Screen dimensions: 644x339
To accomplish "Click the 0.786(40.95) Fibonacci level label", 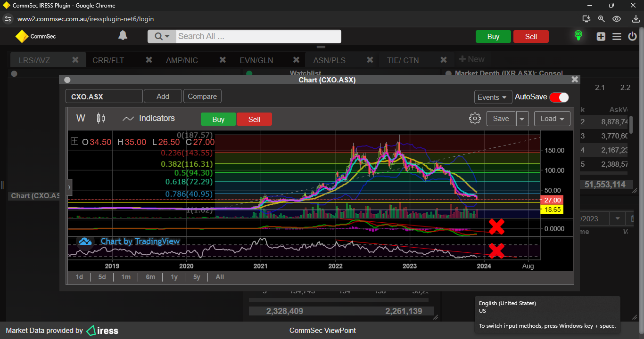I will point(189,194).
